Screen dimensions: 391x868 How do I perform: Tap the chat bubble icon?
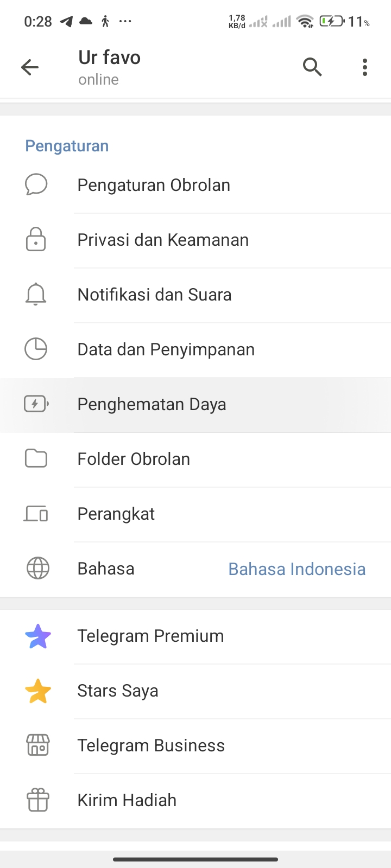click(36, 185)
